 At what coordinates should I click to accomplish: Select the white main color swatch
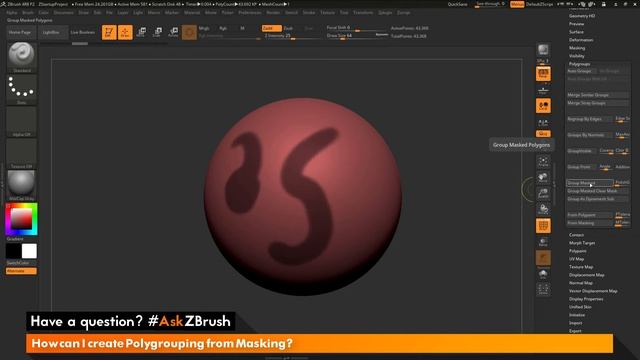29,251
